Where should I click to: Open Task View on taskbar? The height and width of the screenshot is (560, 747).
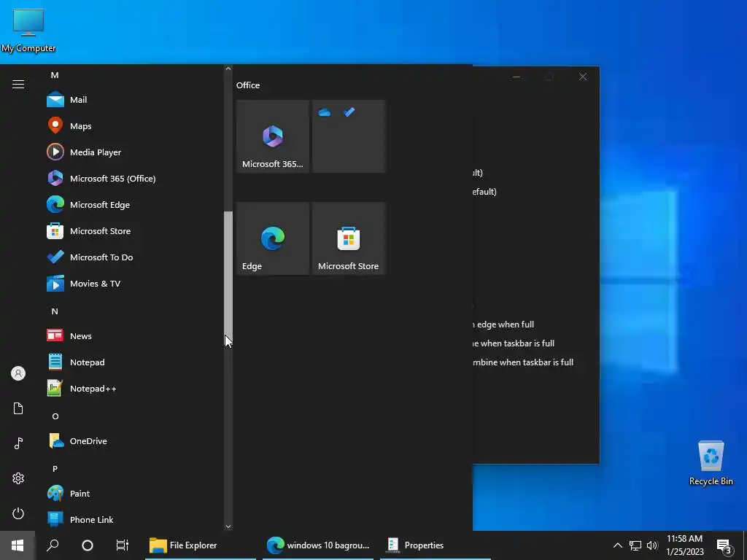[x=122, y=545]
